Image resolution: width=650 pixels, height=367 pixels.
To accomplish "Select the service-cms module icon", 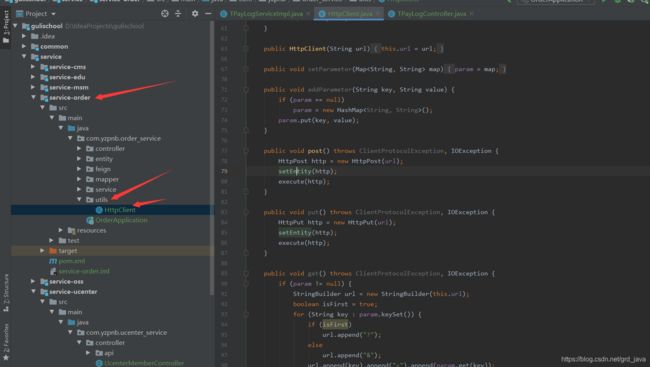I will [x=44, y=67].
